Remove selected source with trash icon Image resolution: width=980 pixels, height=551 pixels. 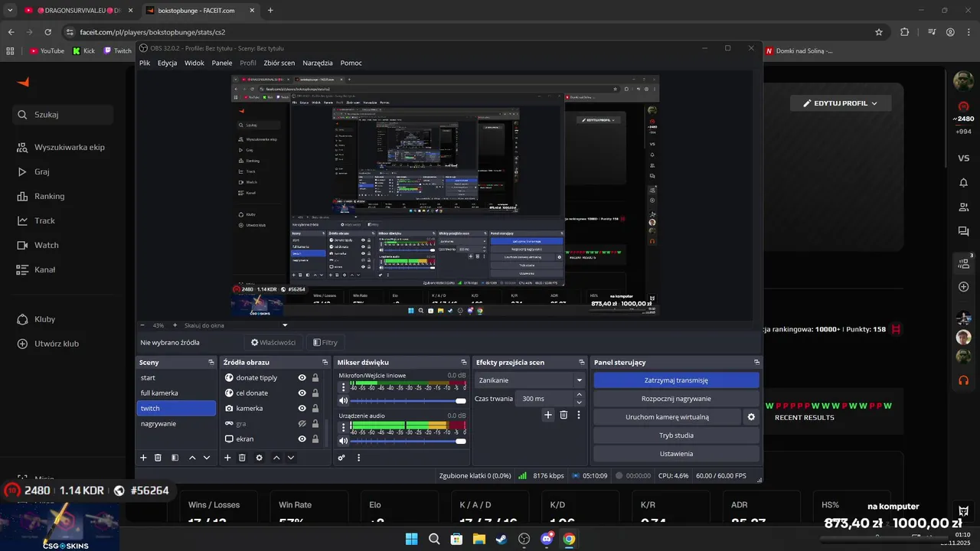pyautogui.click(x=242, y=458)
